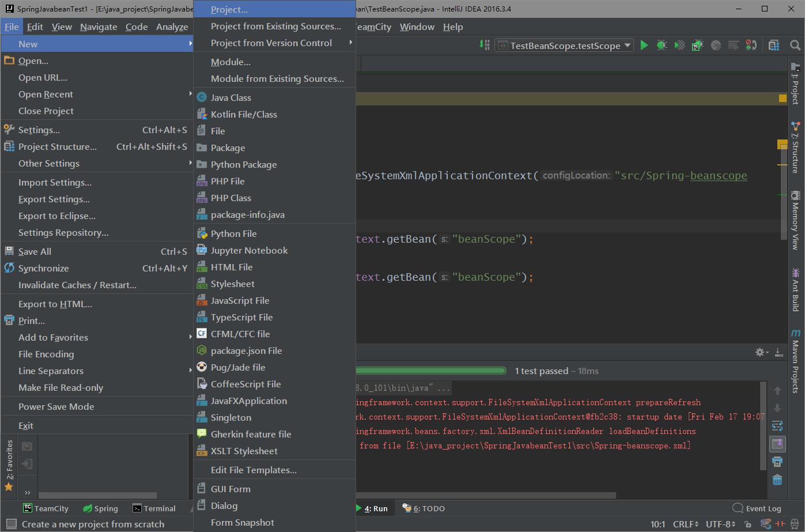Image resolution: width=805 pixels, height=532 pixels.
Task: Open the Navigate menu
Action: 99,27
